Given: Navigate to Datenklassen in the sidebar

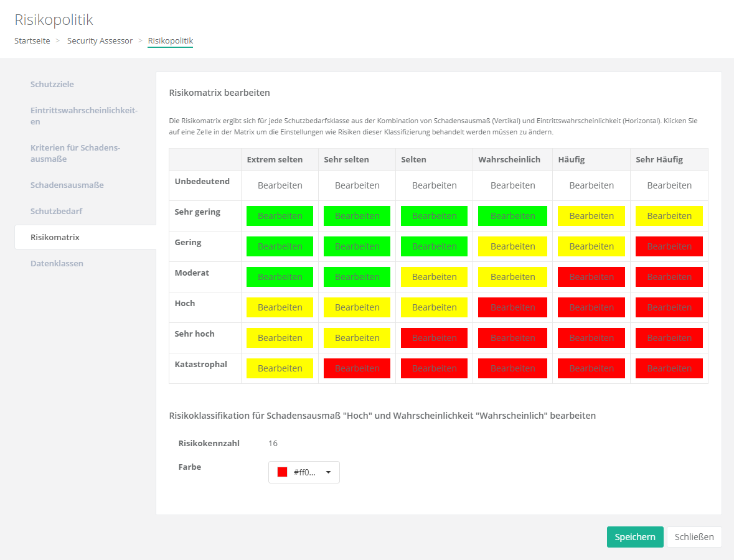Looking at the screenshot, I should pos(57,263).
